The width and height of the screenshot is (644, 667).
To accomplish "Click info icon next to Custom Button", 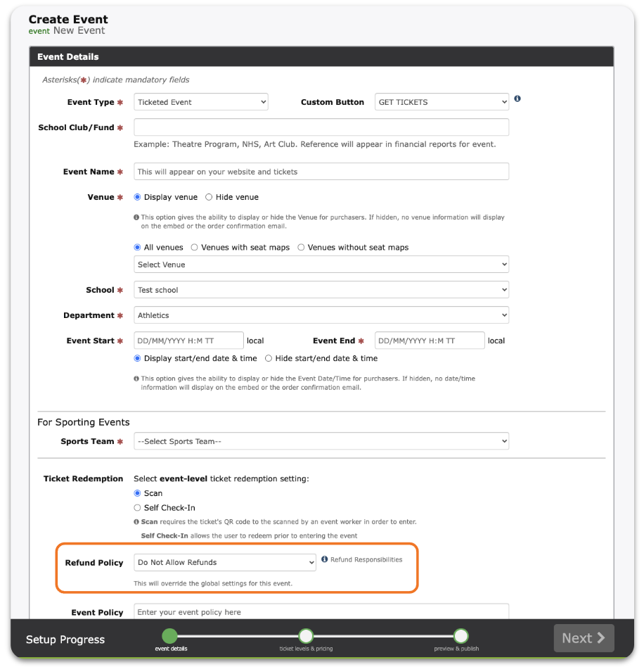I will (517, 99).
